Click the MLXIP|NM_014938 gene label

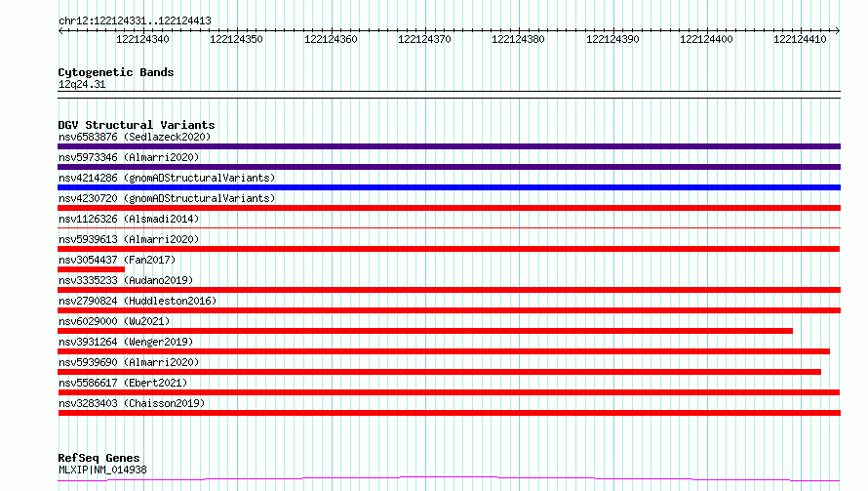[x=102, y=470]
